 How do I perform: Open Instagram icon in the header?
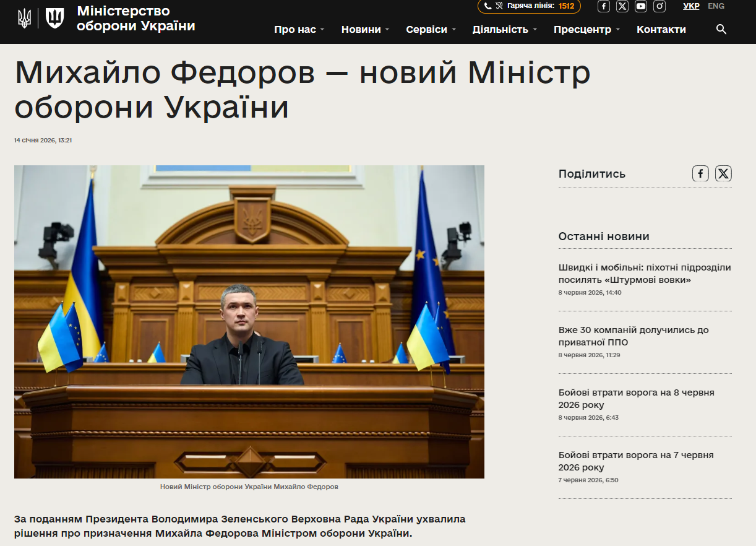pos(659,6)
